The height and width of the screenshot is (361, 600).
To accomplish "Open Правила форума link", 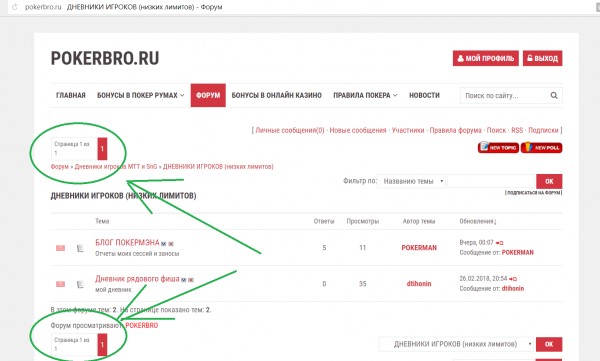I will coord(455,130).
